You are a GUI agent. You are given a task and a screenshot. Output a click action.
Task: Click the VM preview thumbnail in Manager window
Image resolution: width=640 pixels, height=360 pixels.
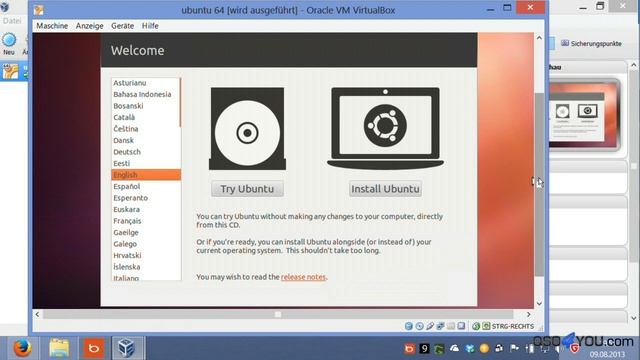(584, 115)
